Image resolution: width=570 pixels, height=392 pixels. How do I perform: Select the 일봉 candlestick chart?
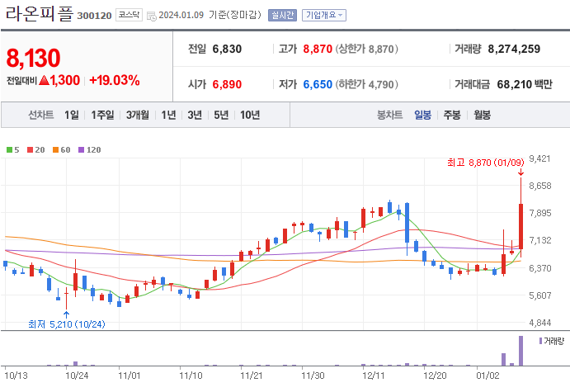coord(423,115)
